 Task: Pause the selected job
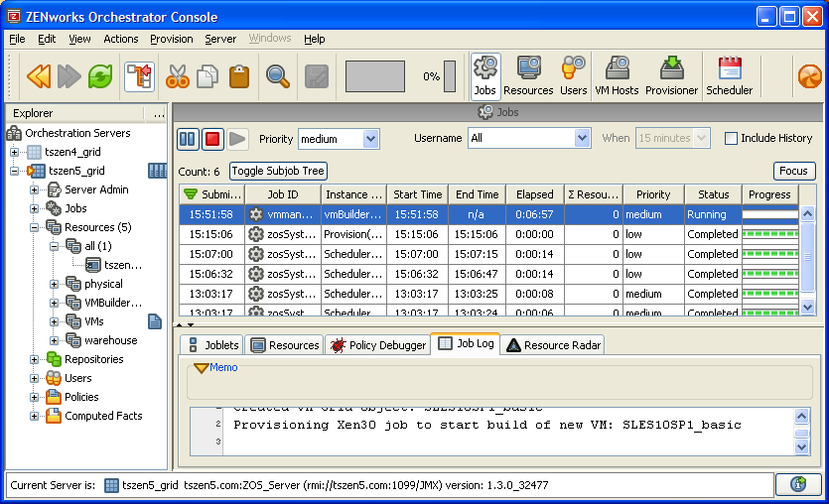[x=188, y=139]
